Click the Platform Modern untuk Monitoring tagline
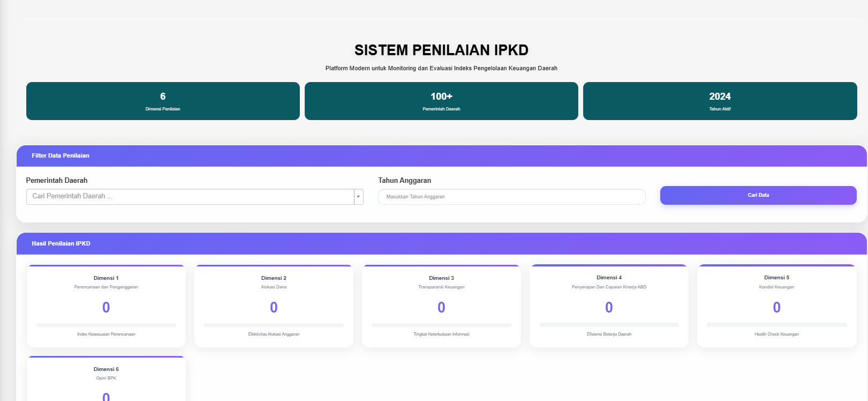 (x=441, y=69)
